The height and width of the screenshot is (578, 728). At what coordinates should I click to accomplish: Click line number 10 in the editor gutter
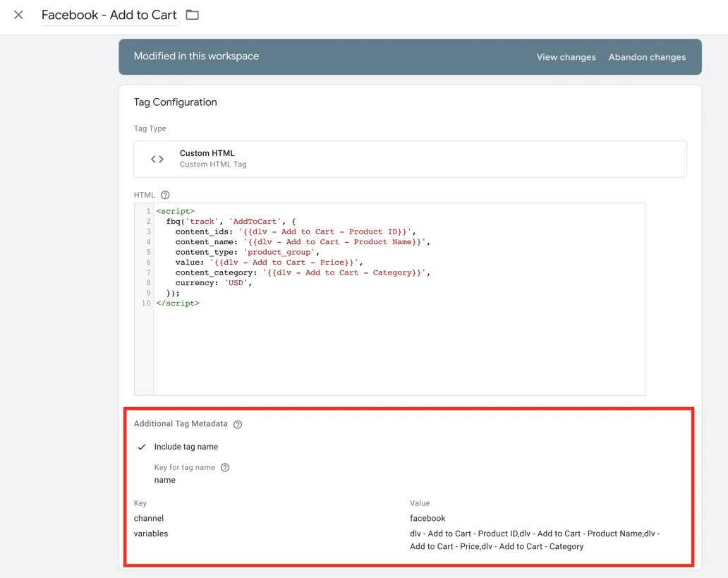tap(146, 303)
